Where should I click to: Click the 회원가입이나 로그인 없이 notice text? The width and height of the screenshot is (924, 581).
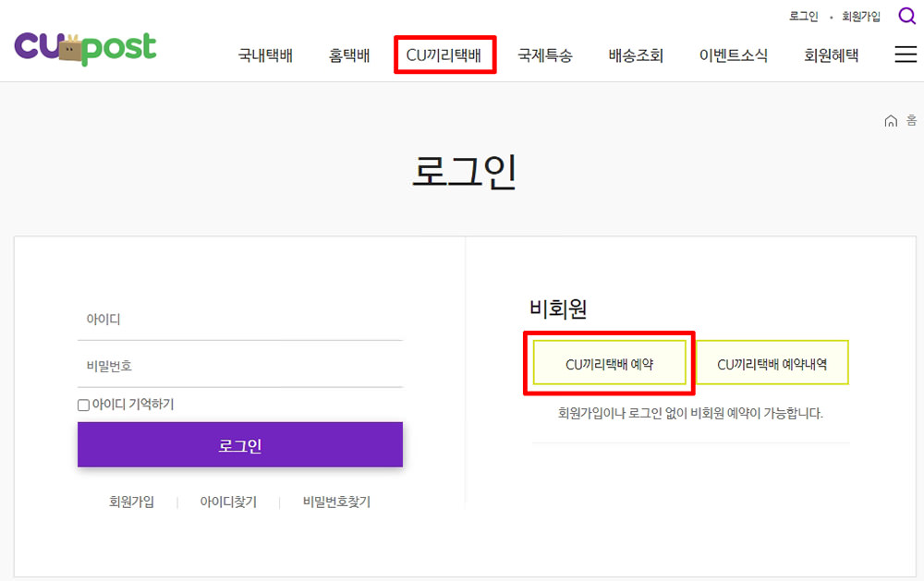point(690,413)
